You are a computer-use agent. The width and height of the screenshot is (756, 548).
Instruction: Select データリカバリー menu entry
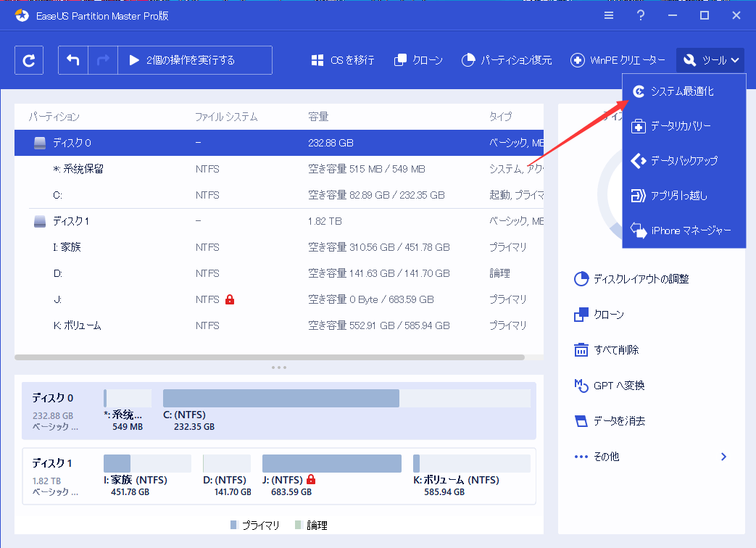tap(684, 126)
